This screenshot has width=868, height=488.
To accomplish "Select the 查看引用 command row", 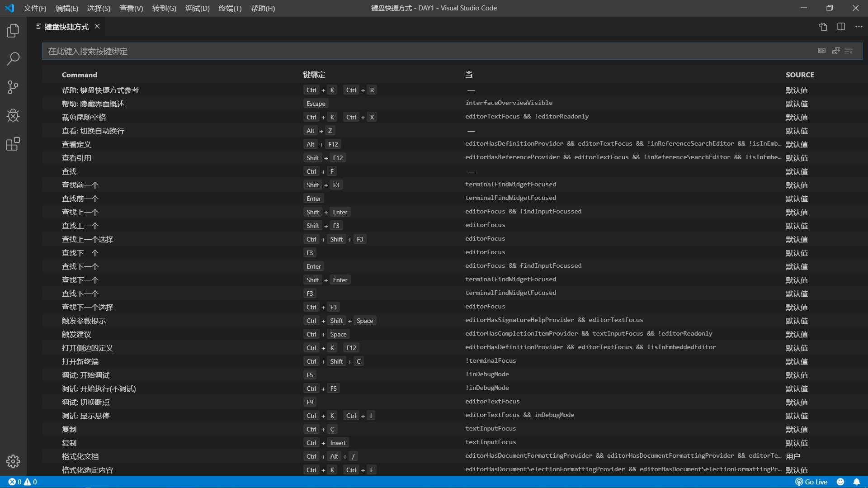I will 452,158.
